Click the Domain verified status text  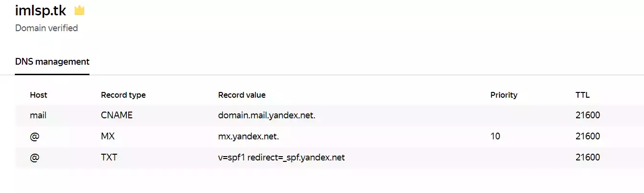pyautogui.click(x=46, y=28)
